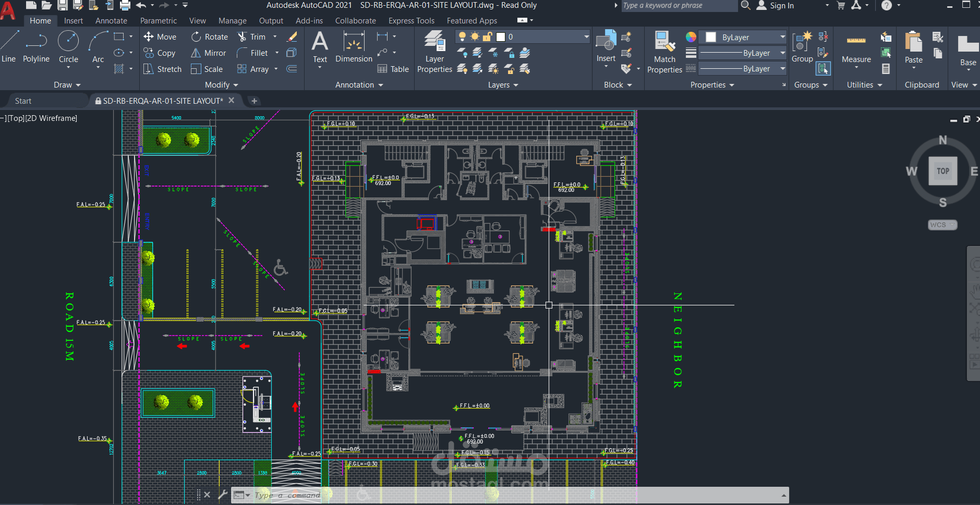Toggle layer 0 on/off lightbulb
980x505 pixels.
coord(462,36)
